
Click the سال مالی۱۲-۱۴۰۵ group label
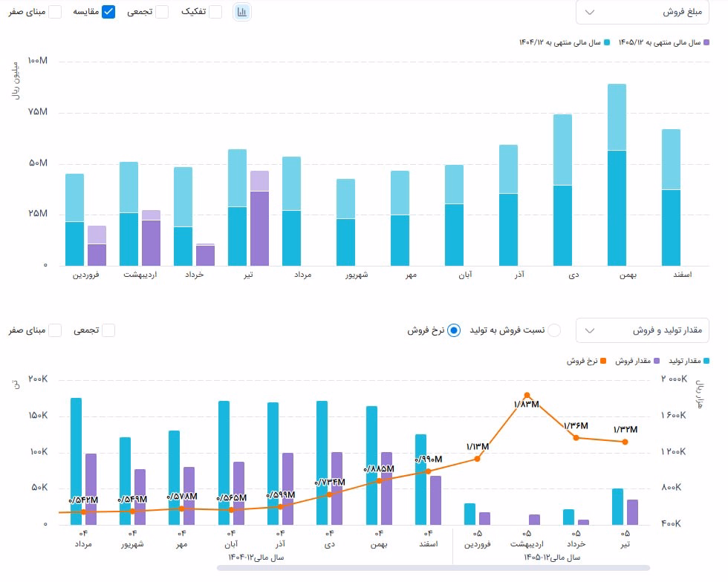click(552, 557)
